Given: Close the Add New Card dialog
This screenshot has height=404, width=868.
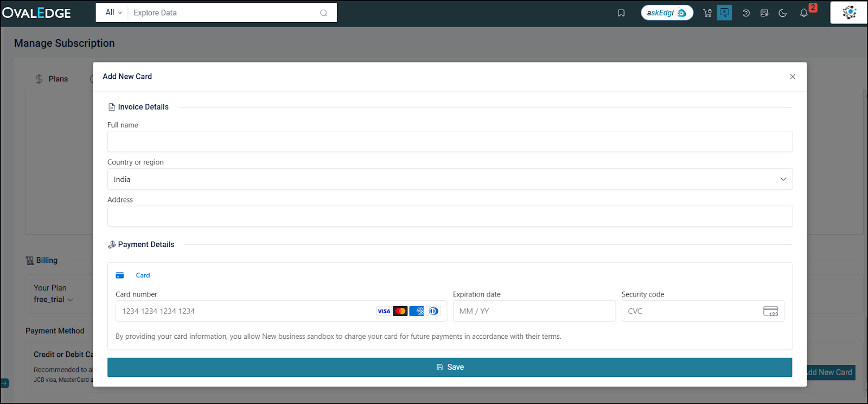Looking at the screenshot, I should [x=793, y=77].
